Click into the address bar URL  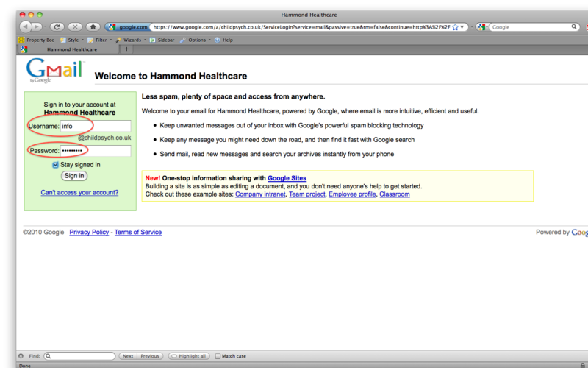301,27
